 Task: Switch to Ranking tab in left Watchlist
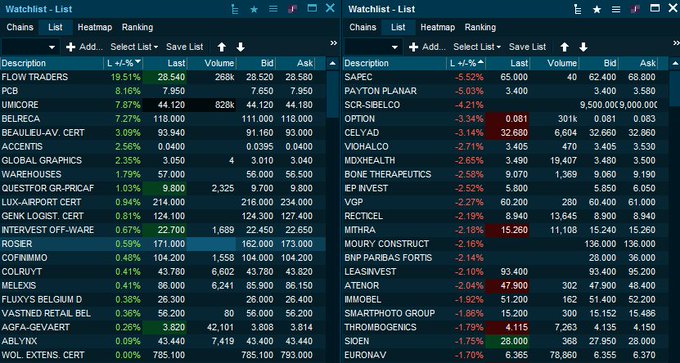pyautogui.click(x=137, y=27)
